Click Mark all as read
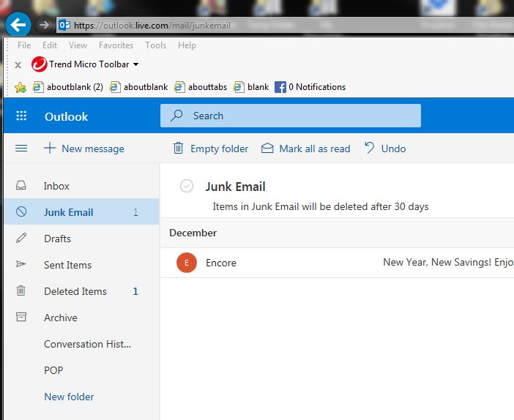 pyautogui.click(x=306, y=149)
